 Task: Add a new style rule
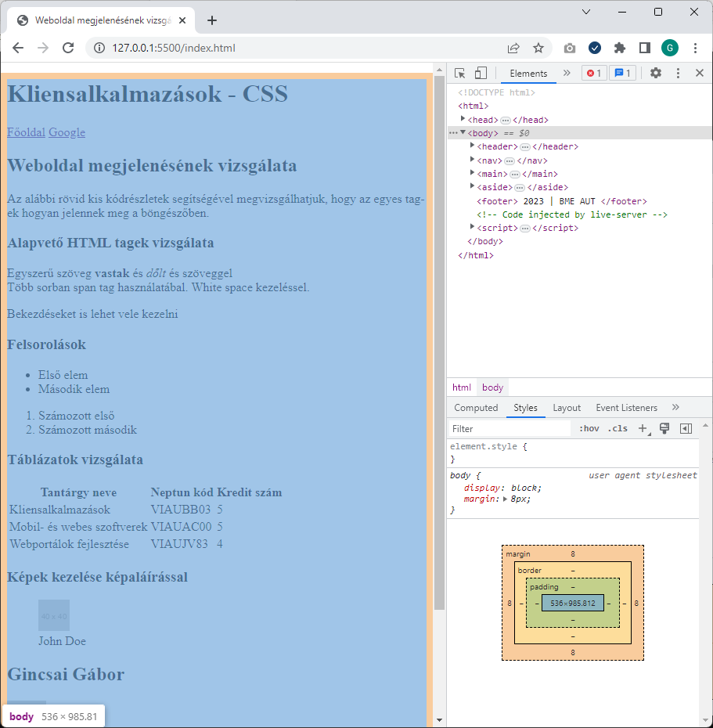click(x=643, y=428)
